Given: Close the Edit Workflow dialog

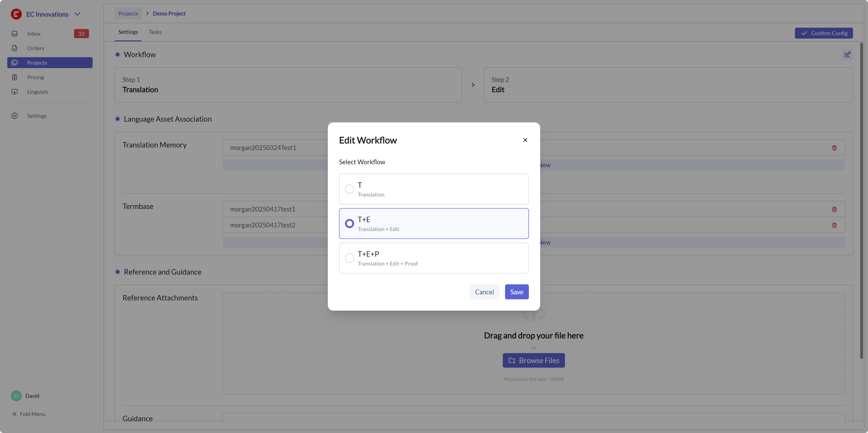Looking at the screenshot, I should [525, 140].
